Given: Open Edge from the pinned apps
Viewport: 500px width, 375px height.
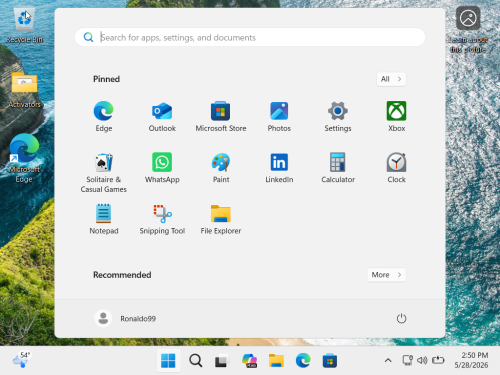Looking at the screenshot, I should [x=104, y=116].
